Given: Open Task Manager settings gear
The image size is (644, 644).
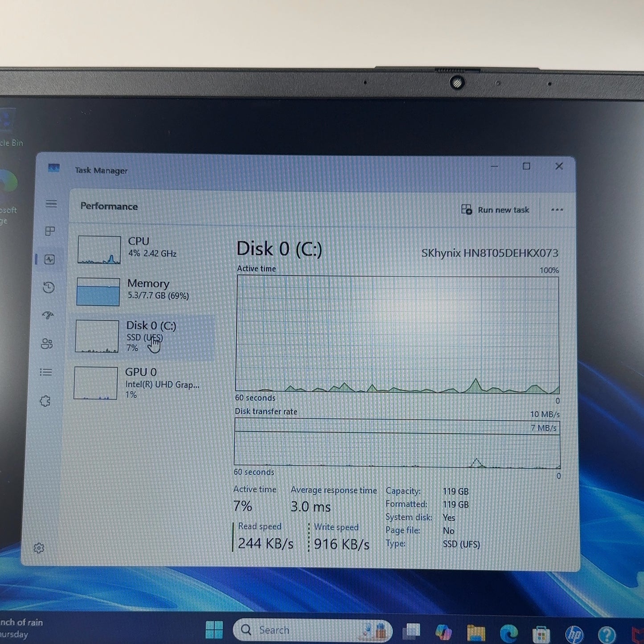Looking at the screenshot, I should [x=39, y=548].
